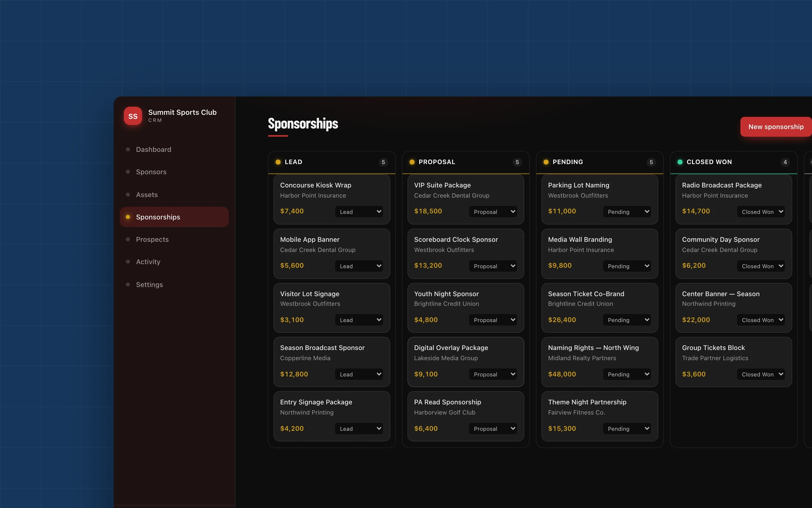
Task: Change stage of Naming Rights — North Wing
Action: pyautogui.click(x=627, y=374)
